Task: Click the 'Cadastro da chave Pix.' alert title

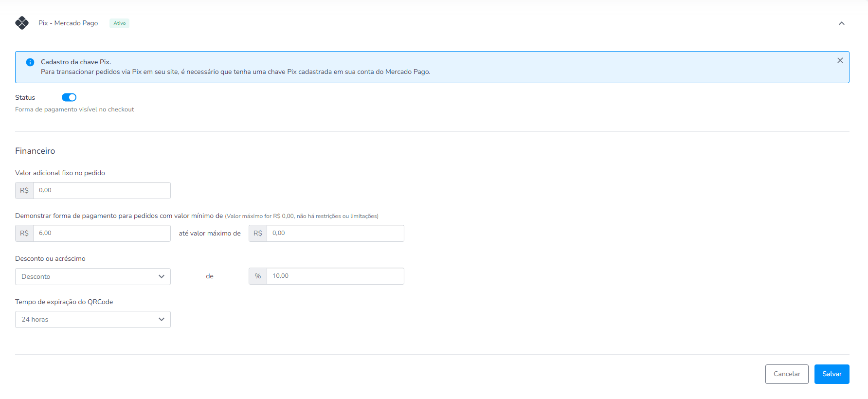Action: click(76, 62)
